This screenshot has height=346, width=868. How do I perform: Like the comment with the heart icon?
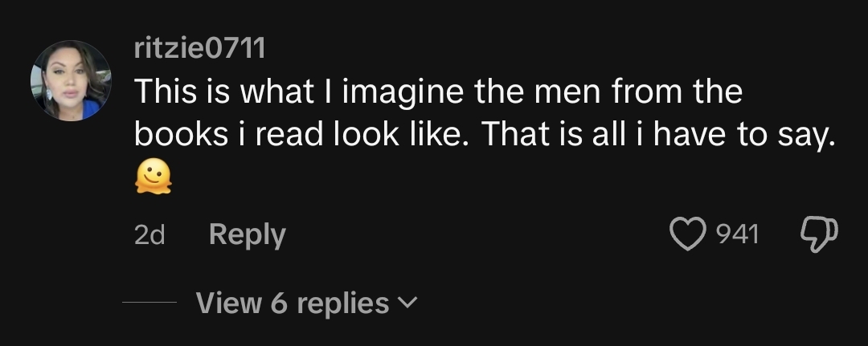pos(687,234)
